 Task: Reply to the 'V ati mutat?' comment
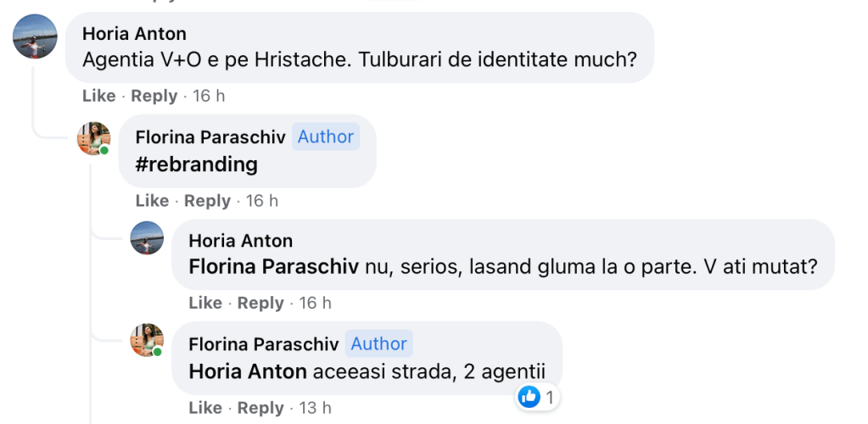click(260, 303)
